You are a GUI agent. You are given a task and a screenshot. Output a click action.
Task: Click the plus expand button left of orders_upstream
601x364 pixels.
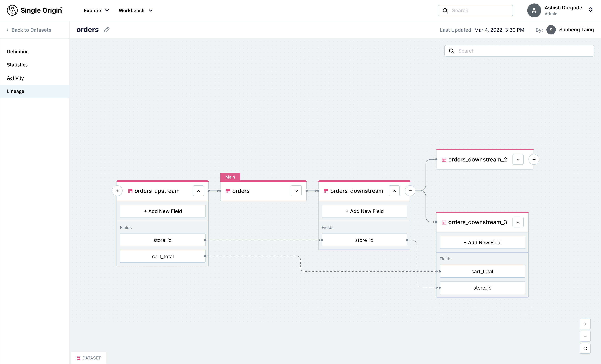[x=117, y=191]
